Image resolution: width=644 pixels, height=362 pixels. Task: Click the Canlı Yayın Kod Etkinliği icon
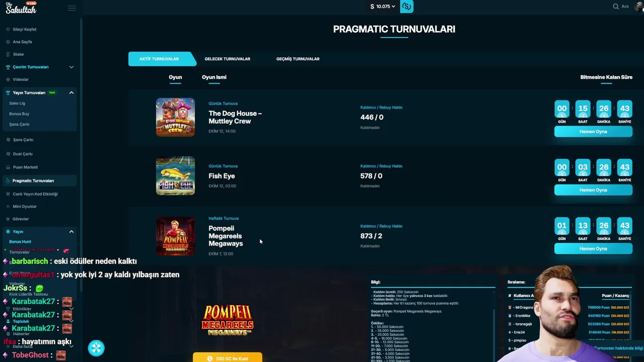coord(8,194)
